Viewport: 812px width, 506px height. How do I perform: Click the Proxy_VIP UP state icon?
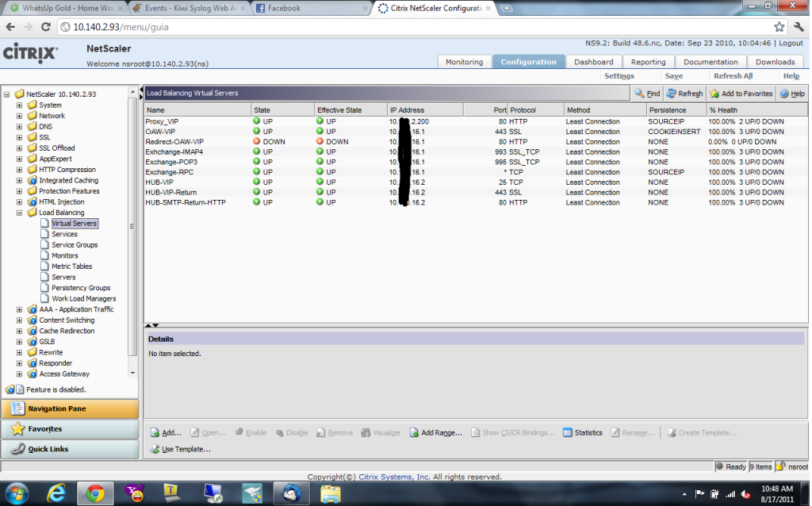256,121
